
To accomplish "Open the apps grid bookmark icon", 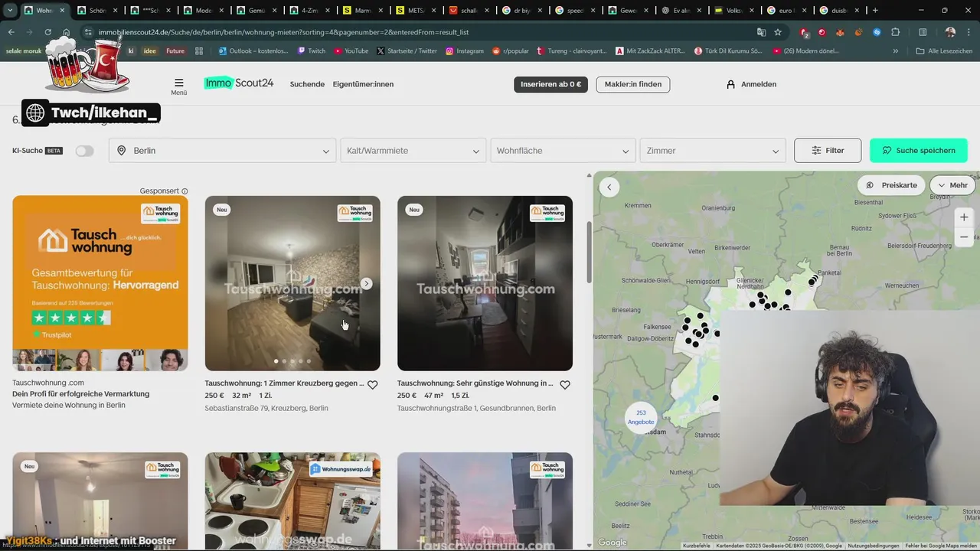I will (x=199, y=51).
